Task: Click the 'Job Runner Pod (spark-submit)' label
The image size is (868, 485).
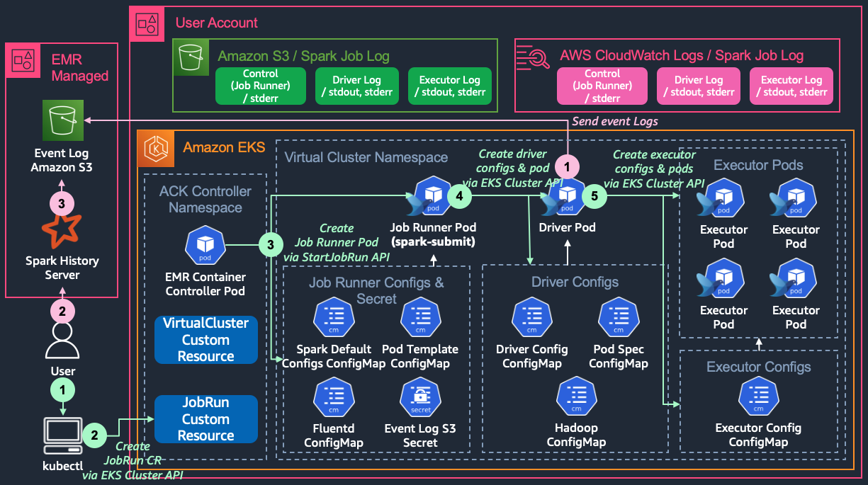Action: (x=433, y=235)
